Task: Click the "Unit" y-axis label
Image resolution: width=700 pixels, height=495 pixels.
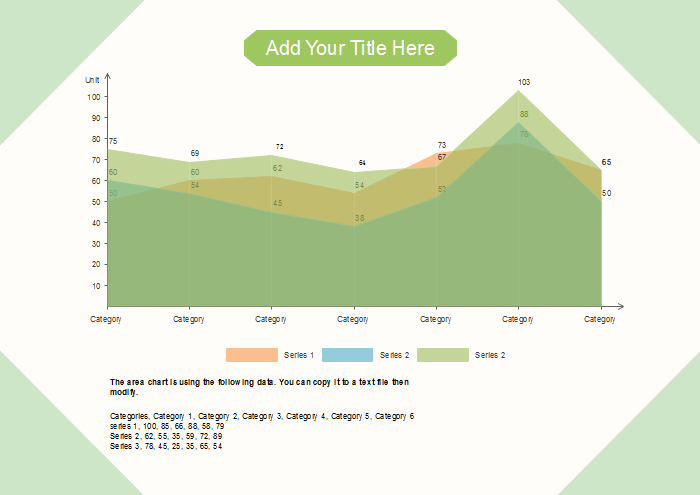Action: click(x=92, y=79)
